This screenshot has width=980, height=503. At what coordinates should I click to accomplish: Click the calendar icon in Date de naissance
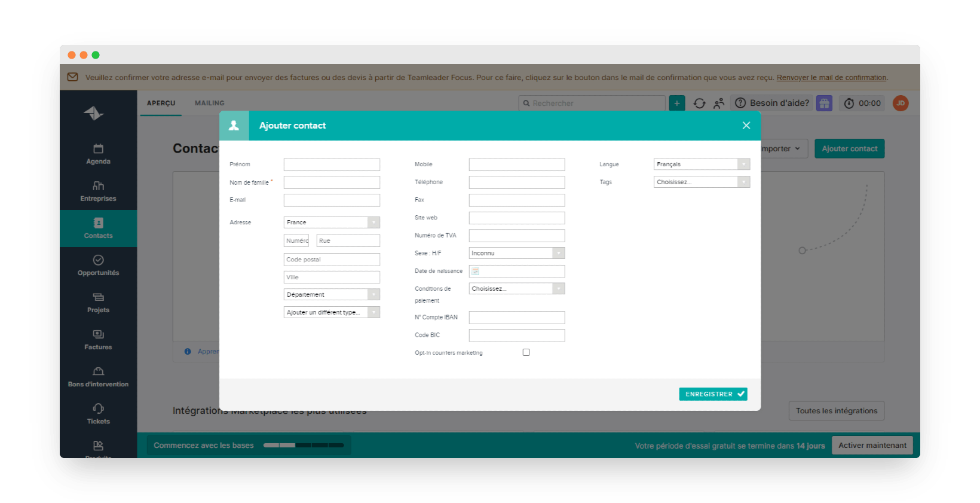coord(476,272)
